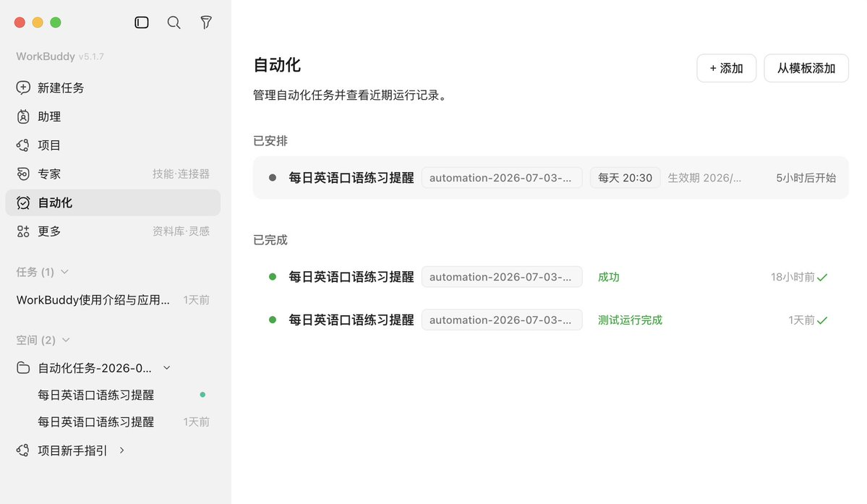Open the 技能·连接器 shortcut link

[181, 174]
